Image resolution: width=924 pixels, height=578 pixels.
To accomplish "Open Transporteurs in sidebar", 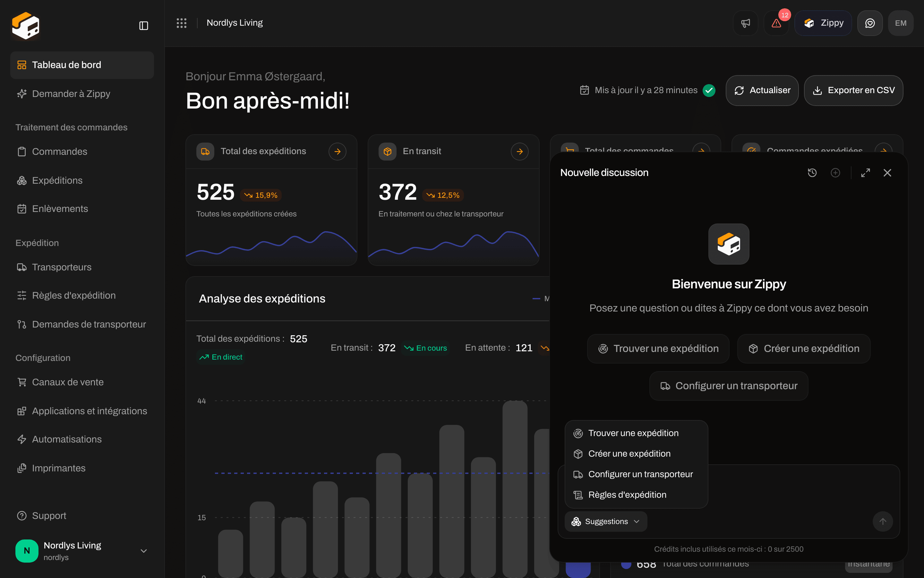I will [82, 267].
